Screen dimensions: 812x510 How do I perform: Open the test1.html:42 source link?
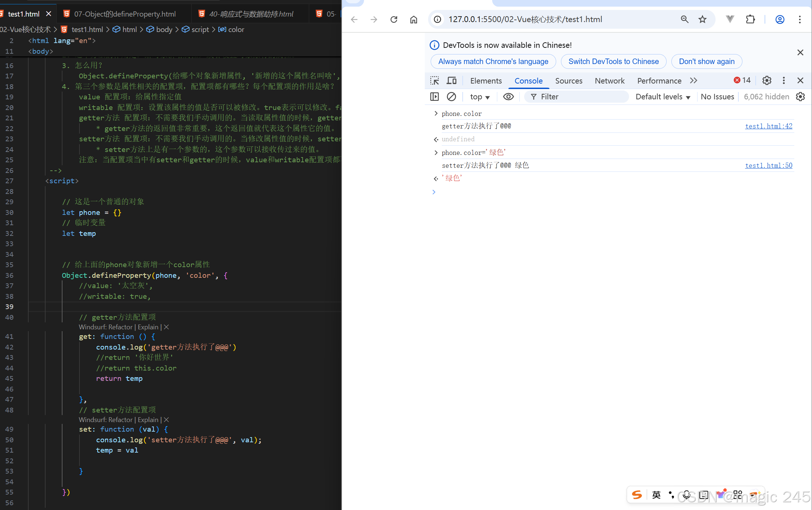click(x=769, y=126)
